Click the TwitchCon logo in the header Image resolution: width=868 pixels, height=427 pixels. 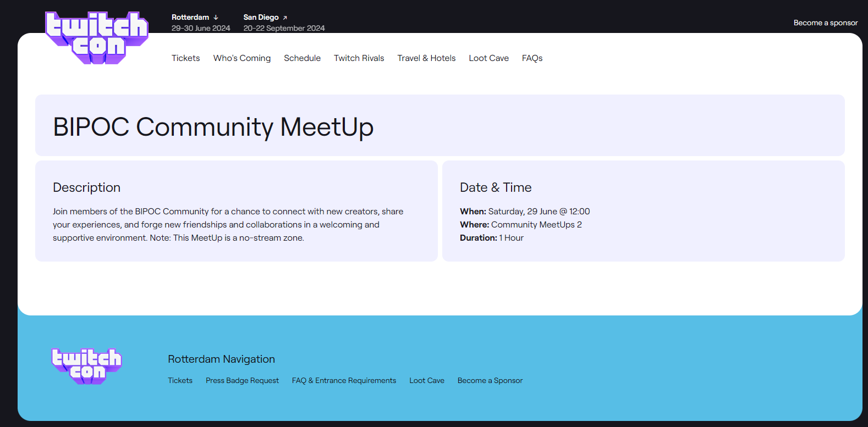[97, 37]
